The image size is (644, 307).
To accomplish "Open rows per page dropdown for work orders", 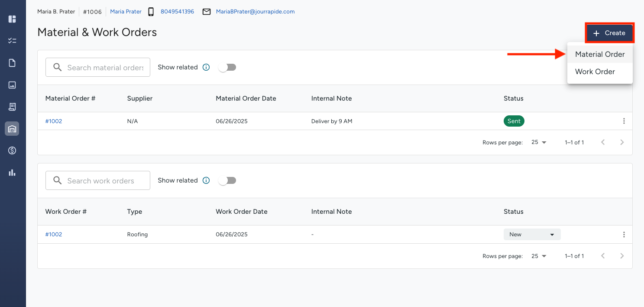I will (x=539, y=256).
